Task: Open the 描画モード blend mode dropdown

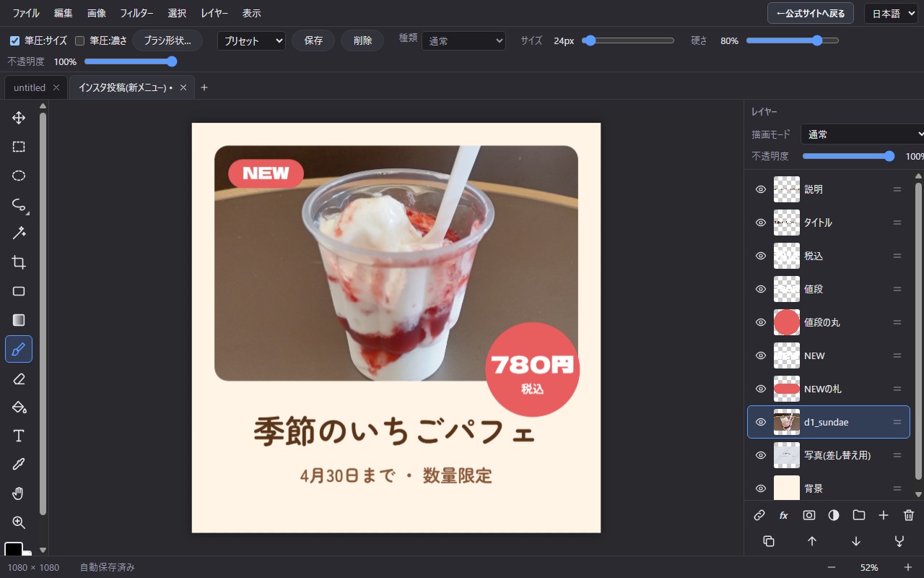Action: 863,134
